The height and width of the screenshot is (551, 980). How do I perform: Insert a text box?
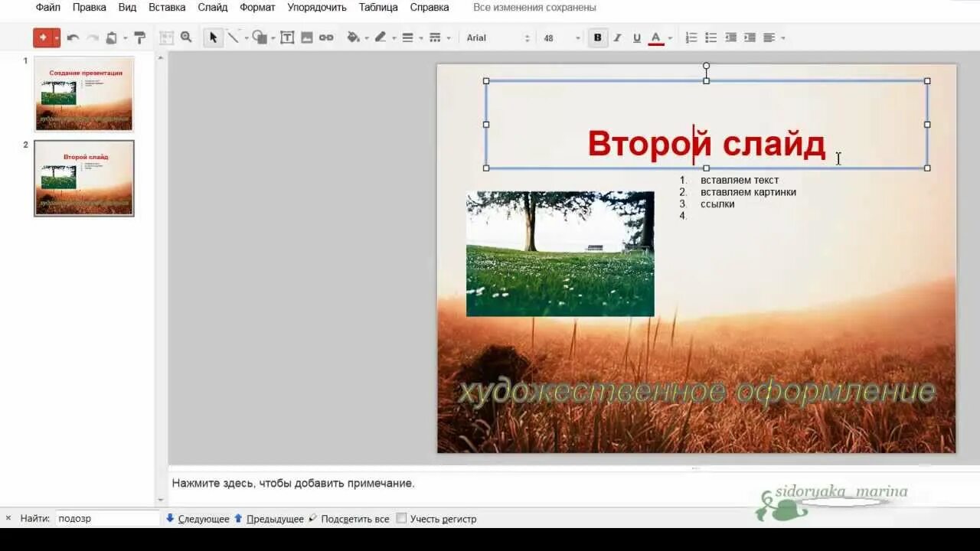pos(287,37)
